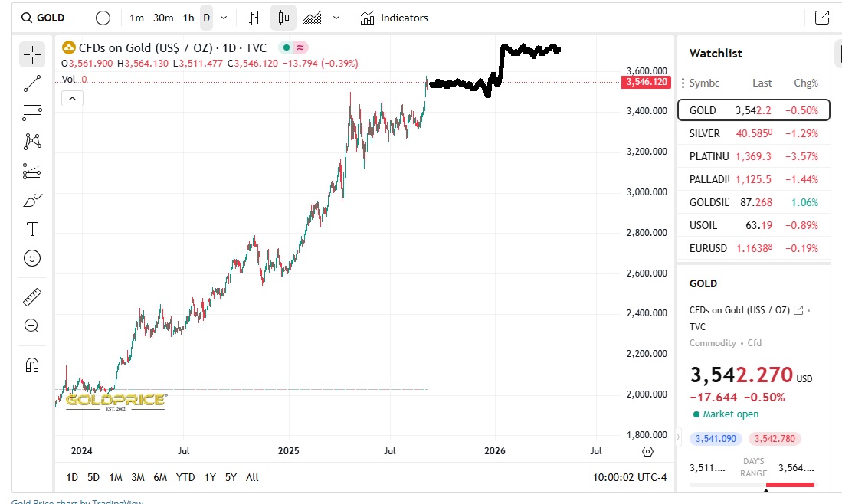Screen dimensions: 842x504
Task: Sort watchlist by Symbol column header
Action: (x=703, y=83)
